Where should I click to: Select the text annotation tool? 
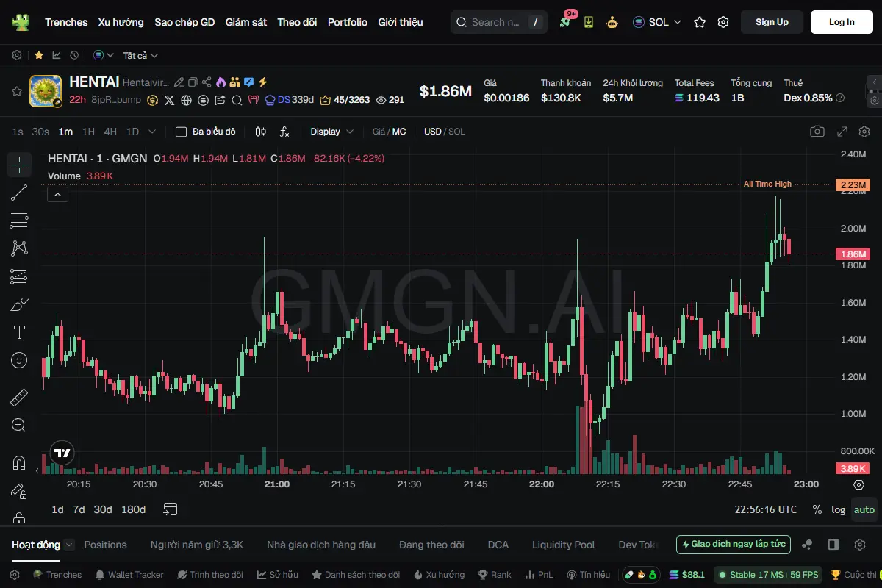click(x=19, y=332)
